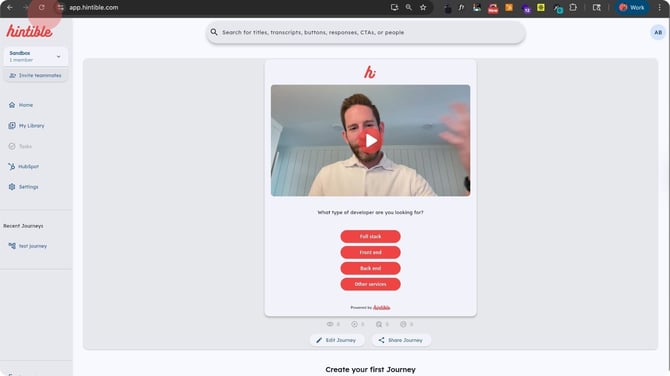
Task: Choose the Back end answer button
Action: pyautogui.click(x=370, y=268)
